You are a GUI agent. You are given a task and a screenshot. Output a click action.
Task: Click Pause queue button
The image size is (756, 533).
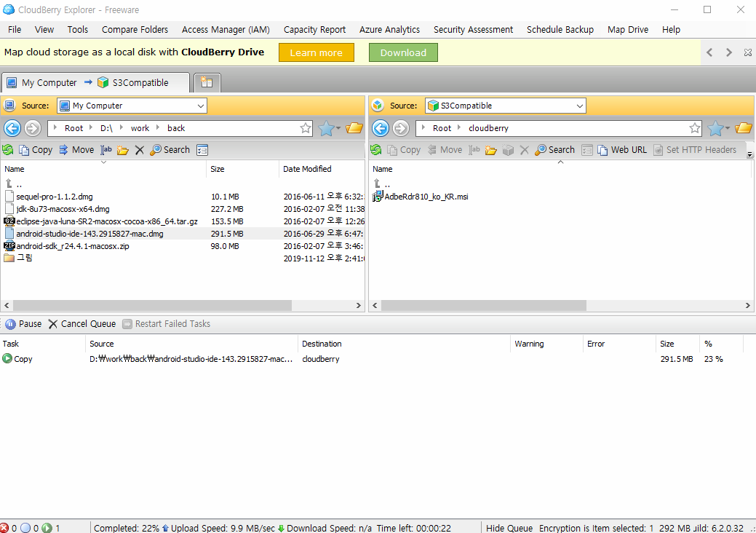pos(23,323)
